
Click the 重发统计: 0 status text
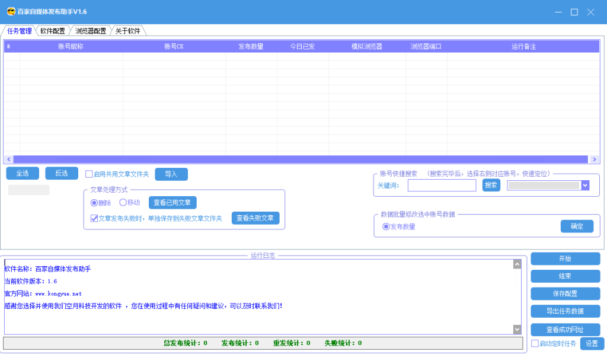pyautogui.click(x=292, y=343)
